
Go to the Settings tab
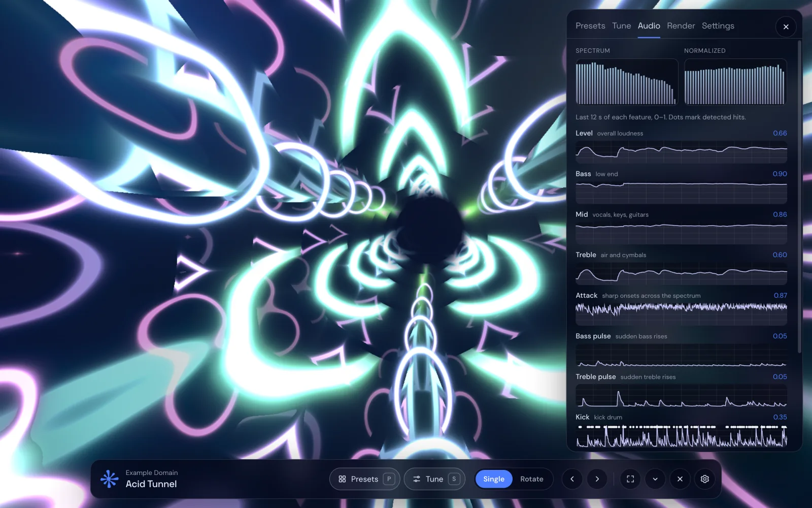click(718, 26)
